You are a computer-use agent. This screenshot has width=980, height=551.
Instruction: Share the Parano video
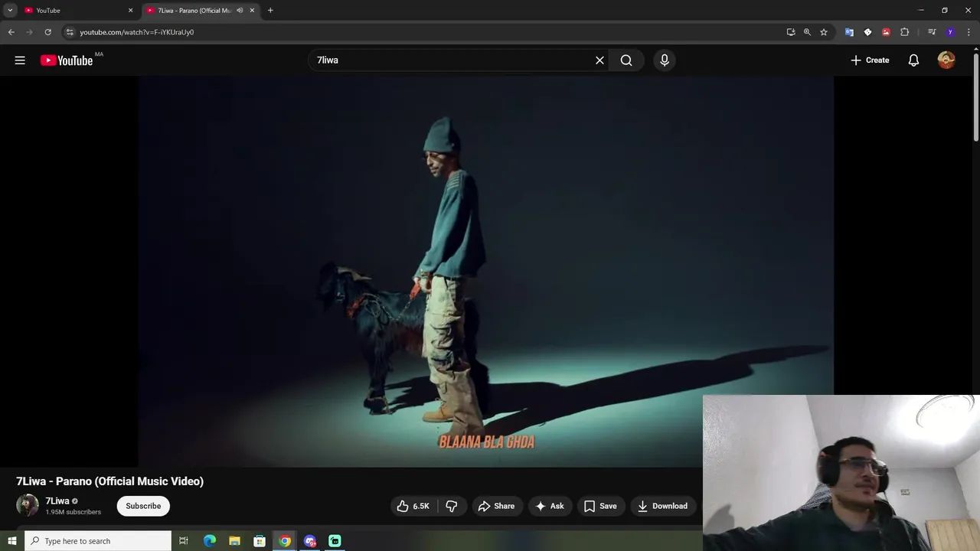[x=496, y=506]
